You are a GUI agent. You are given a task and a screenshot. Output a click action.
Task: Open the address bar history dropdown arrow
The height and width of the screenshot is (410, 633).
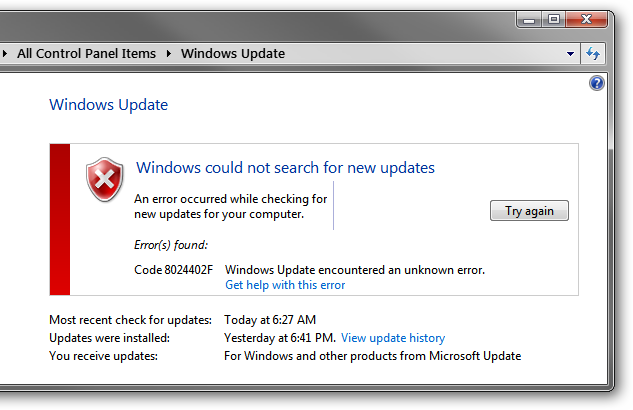pos(570,53)
